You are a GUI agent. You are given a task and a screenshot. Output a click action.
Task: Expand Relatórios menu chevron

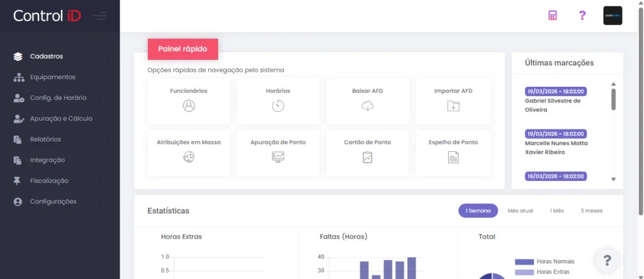tap(104, 139)
